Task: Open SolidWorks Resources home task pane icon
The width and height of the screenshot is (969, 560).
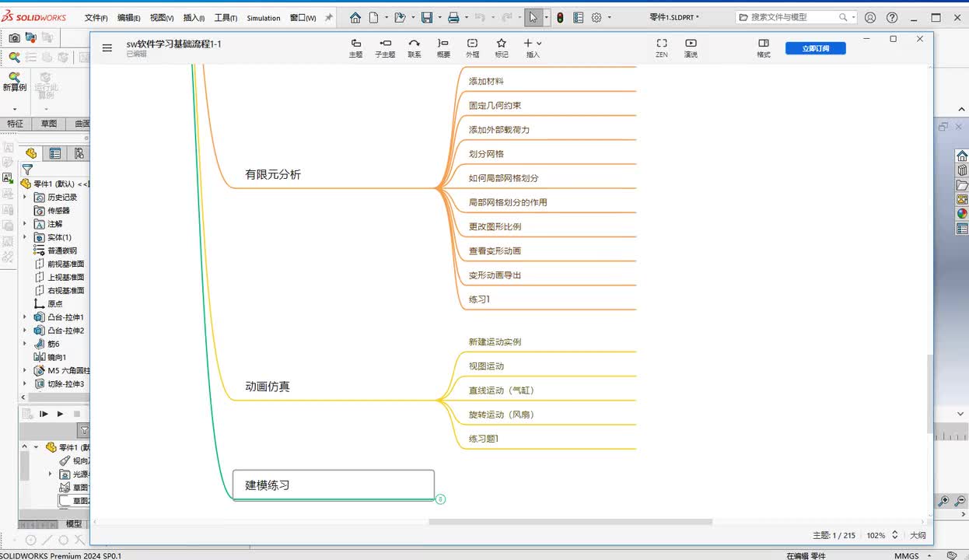Action: click(962, 156)
